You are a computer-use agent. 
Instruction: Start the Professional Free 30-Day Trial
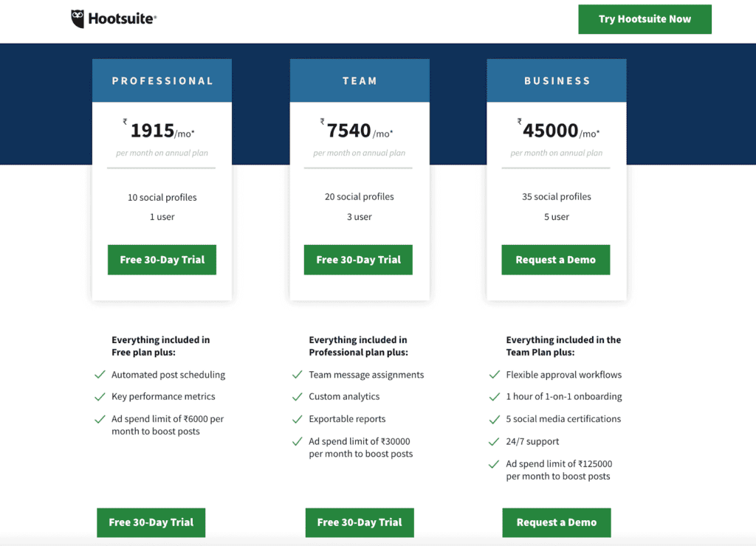coord(162,260)
